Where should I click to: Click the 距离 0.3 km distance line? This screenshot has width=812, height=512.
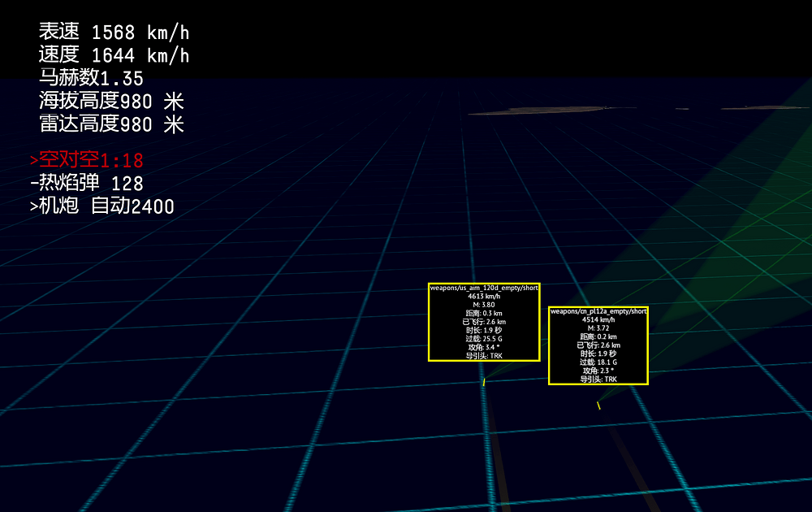pos(484,314)
